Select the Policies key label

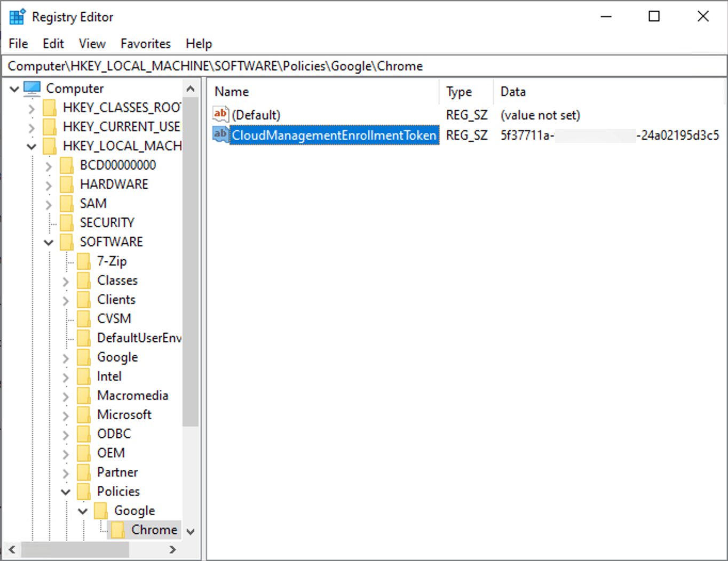[x=118, y=492]
